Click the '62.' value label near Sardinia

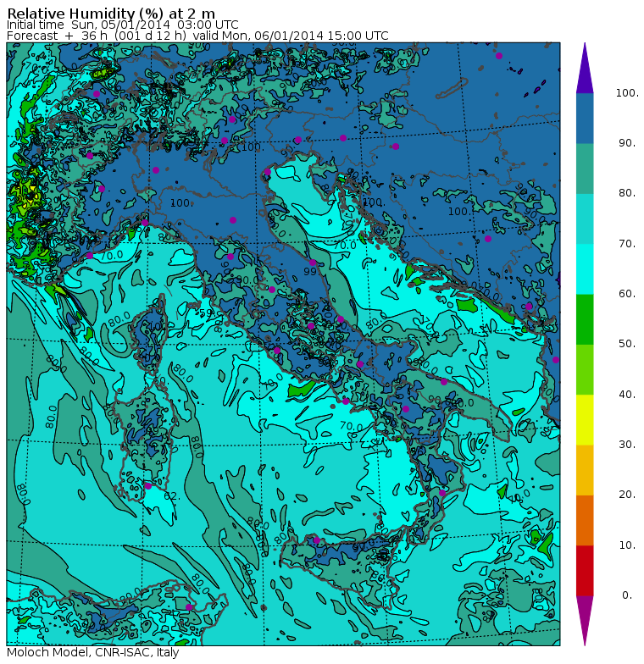pyautogui.click(x=172, y=496)
